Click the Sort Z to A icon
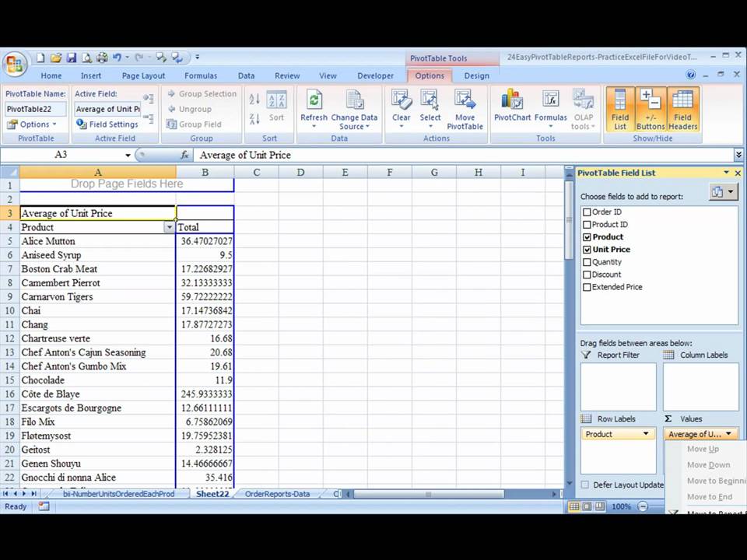Screen dimensions: 747x560 point(254,118)
